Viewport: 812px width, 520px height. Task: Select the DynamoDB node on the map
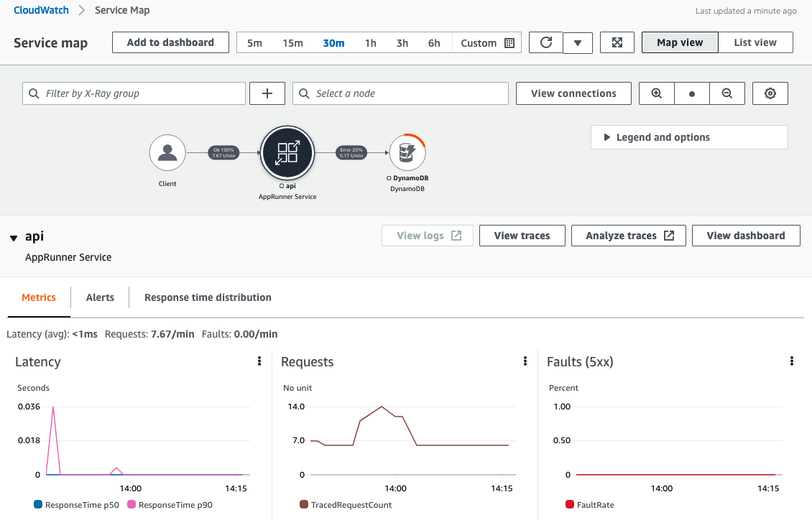pyautogui.click(x=407, y=153)
